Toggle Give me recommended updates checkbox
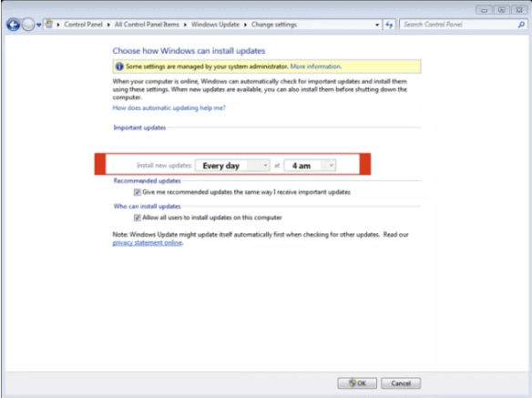 [137, 192]
